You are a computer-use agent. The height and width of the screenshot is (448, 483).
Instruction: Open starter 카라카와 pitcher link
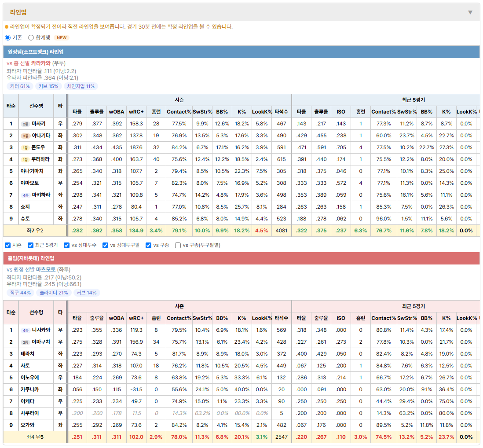click(40, 63)
